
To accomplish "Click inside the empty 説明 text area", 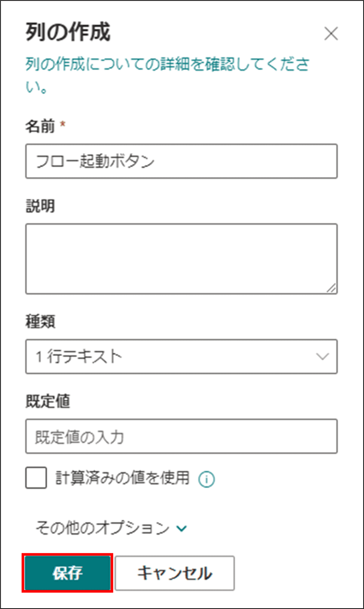I will pyautogui.click(x=181, y=259).
